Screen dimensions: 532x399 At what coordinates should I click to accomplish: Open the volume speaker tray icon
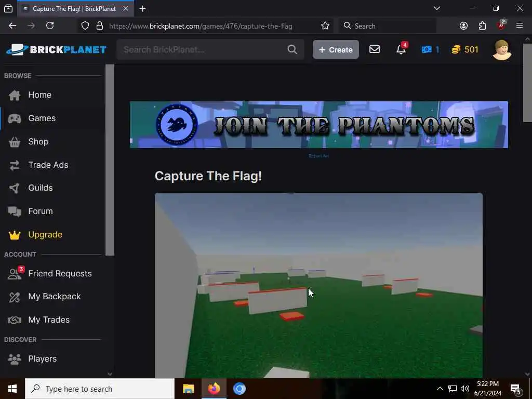(465, 389)
